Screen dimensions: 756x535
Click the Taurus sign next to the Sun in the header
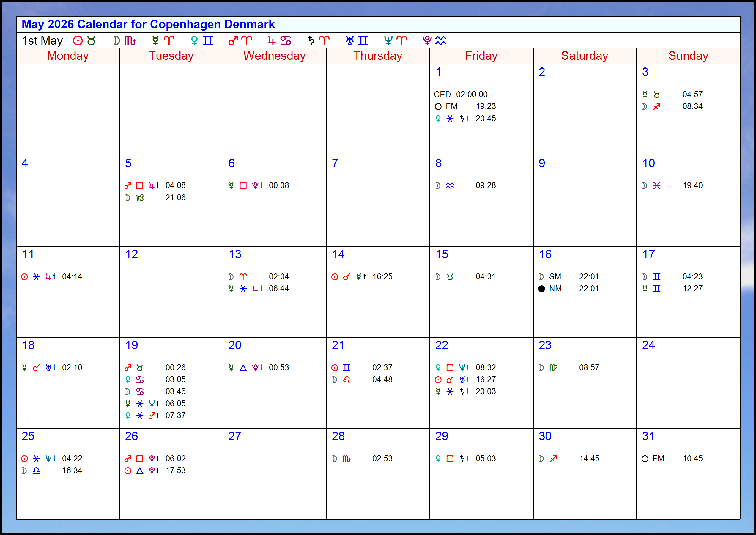[x=91, y=40]
